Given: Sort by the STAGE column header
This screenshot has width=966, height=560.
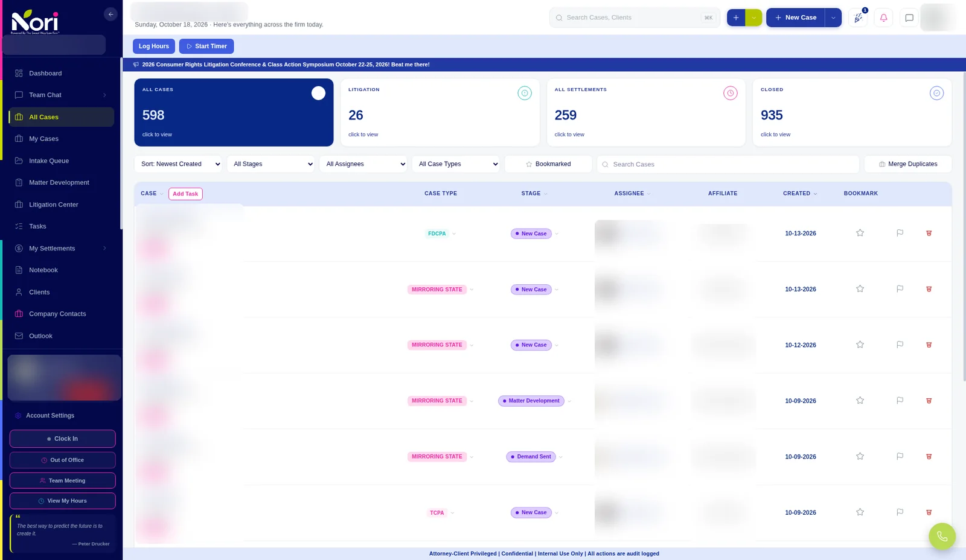Looking at the screenshot, I should [534, 194].
